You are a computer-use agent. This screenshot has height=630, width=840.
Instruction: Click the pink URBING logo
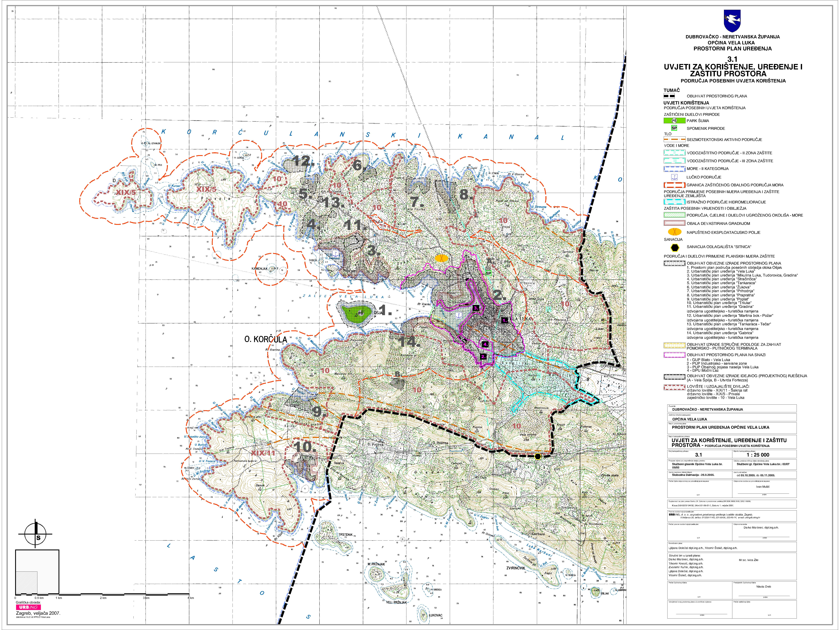pyautogui.click(x=28, y=607)
